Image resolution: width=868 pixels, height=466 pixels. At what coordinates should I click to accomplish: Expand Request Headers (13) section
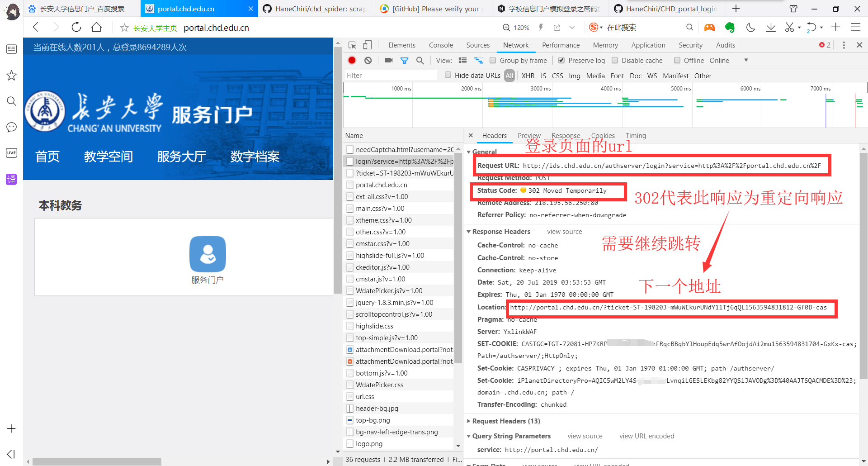(x=469, y=421)
